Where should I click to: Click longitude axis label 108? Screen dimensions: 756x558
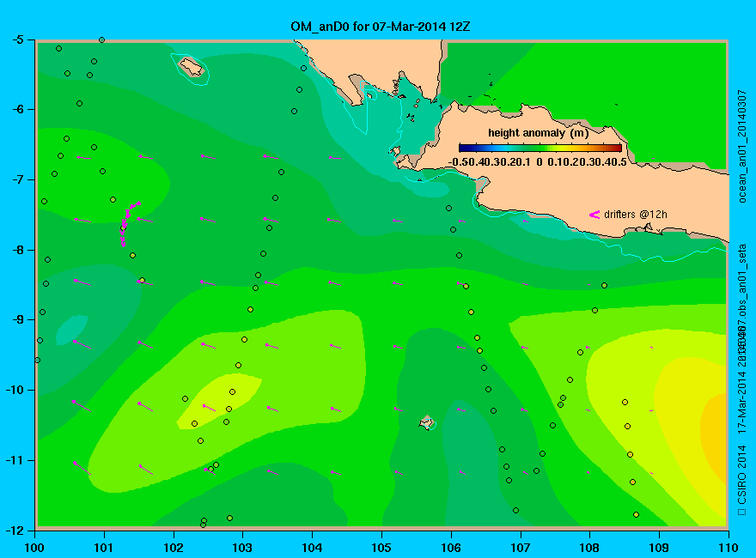[589, 548]
